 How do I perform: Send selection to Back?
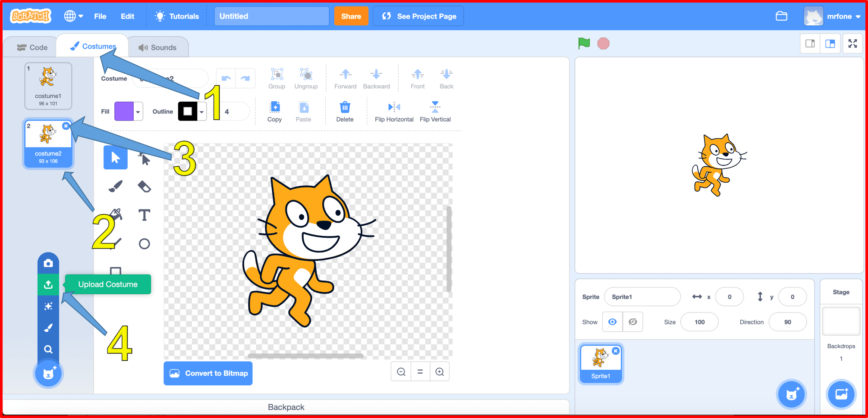point(447,78)
